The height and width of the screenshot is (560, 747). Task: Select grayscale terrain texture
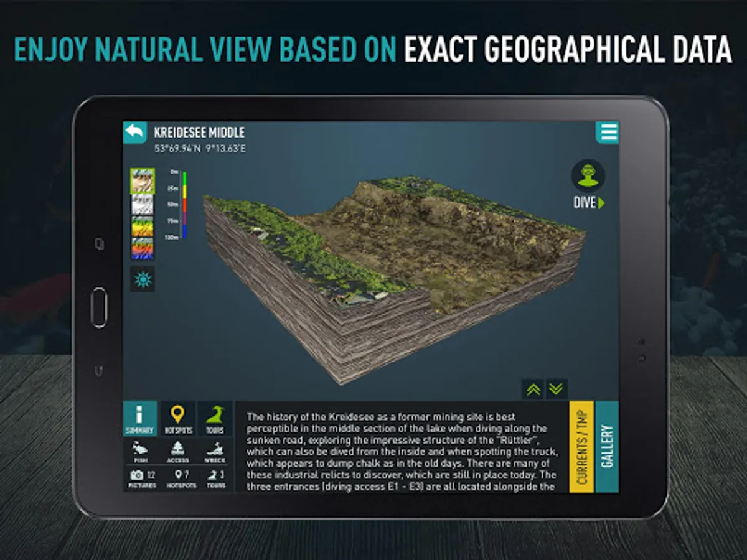(x=143, y=204)
